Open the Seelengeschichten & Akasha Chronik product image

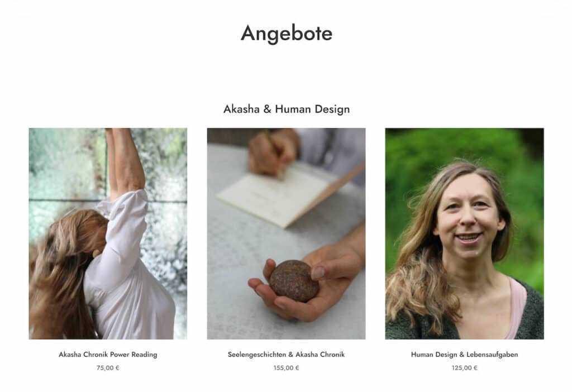(x=287, y=234)
